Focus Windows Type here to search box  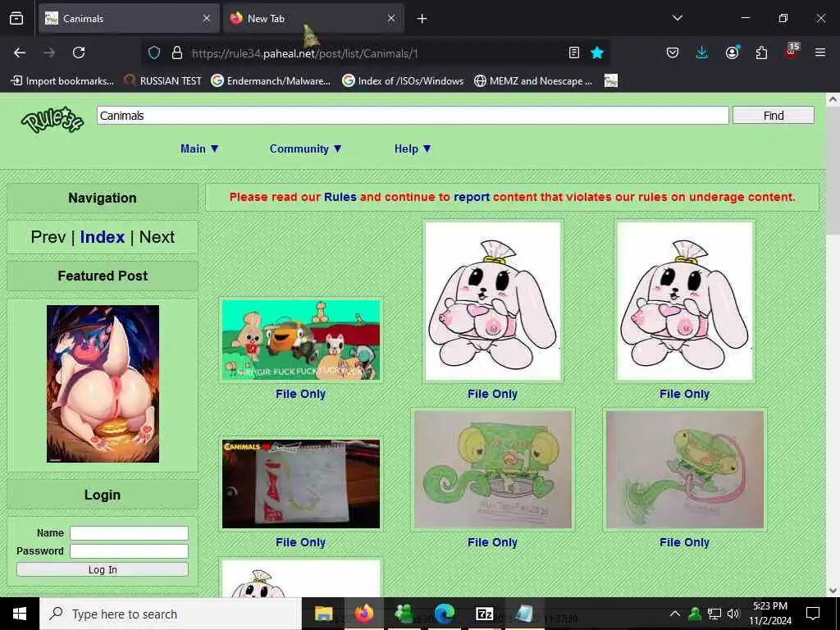(171, 614)
